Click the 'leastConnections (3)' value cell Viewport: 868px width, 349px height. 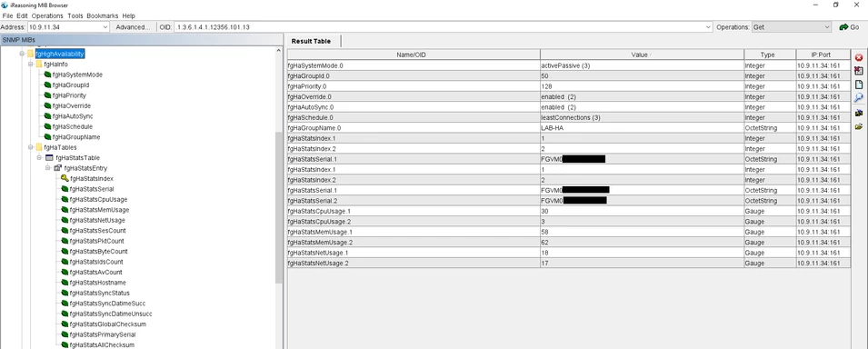coord(643,117)
